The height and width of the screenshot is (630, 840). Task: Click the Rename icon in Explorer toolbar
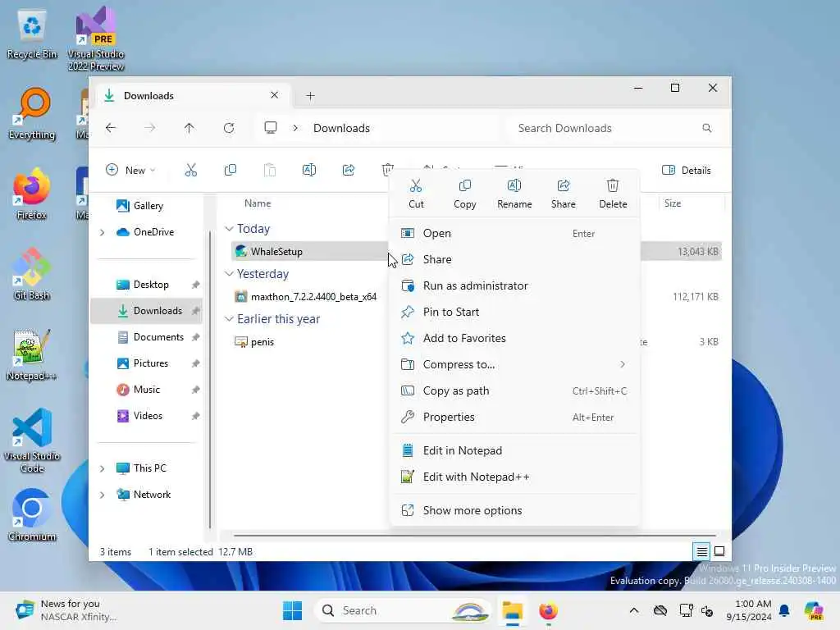[309, 170]
